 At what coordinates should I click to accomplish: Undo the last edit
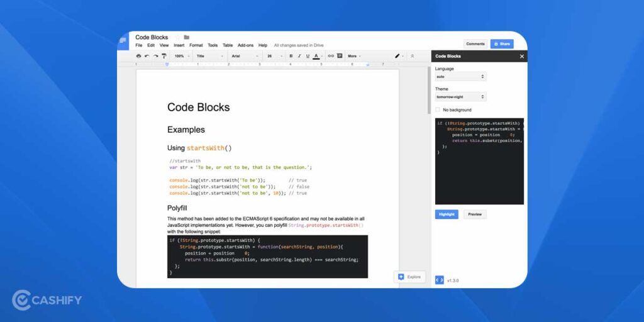tap(147, 56)
